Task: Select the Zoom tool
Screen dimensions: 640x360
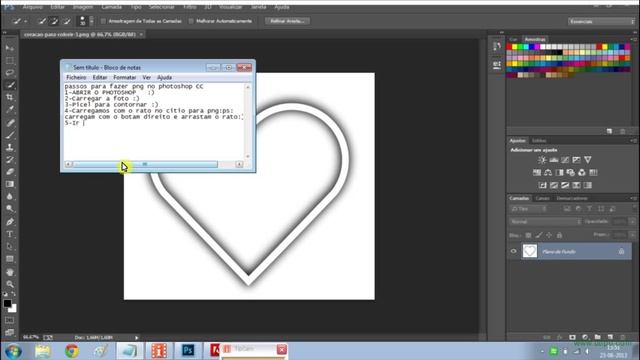Action: 10,284
